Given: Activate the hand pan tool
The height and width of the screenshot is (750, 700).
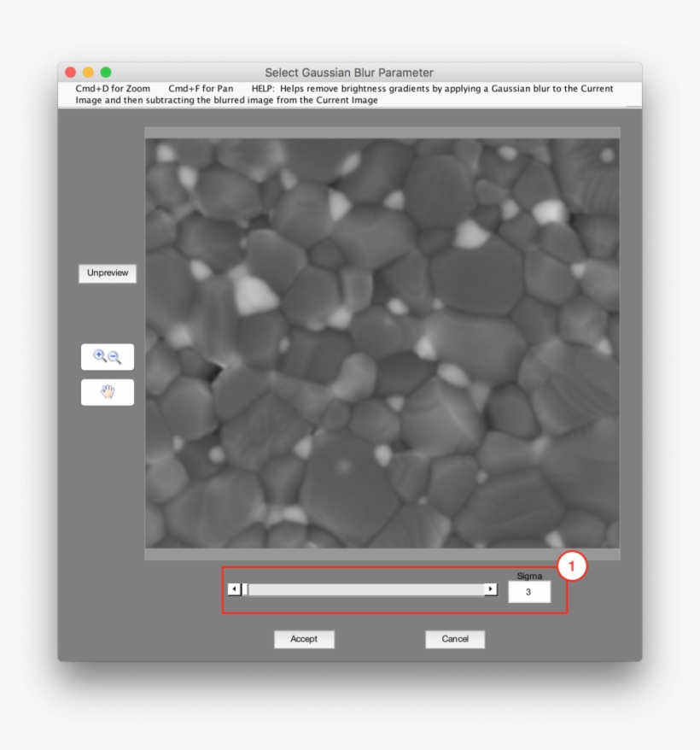Looking at the screenshot, I should coord(107,391).
